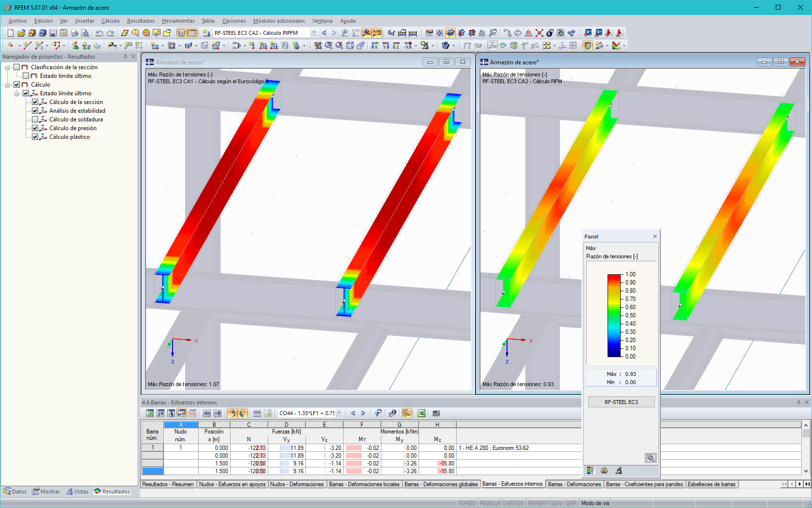Open the CO44 load combination dropdown

pos(339,413)
